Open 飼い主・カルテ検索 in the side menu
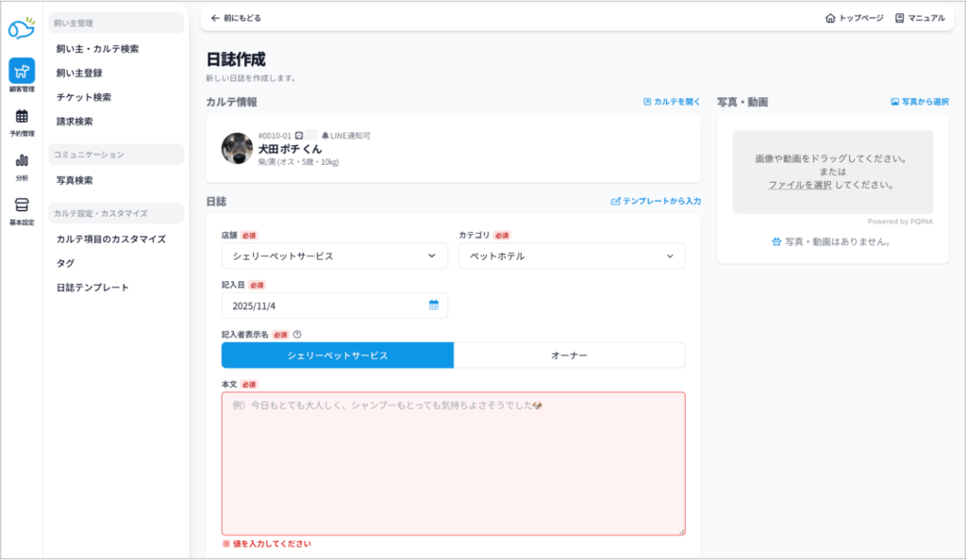Image resolution: width=966 pixels, height=560 pixels. pyautogui.click(x=97, y=48)
